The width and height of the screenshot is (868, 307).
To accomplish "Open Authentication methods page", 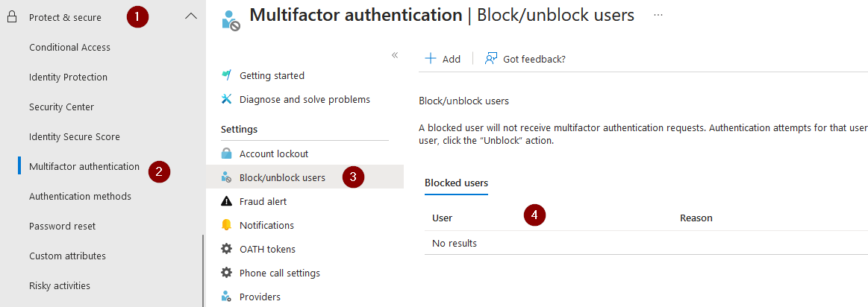I will pyautogui.click(x=80, y=196).
